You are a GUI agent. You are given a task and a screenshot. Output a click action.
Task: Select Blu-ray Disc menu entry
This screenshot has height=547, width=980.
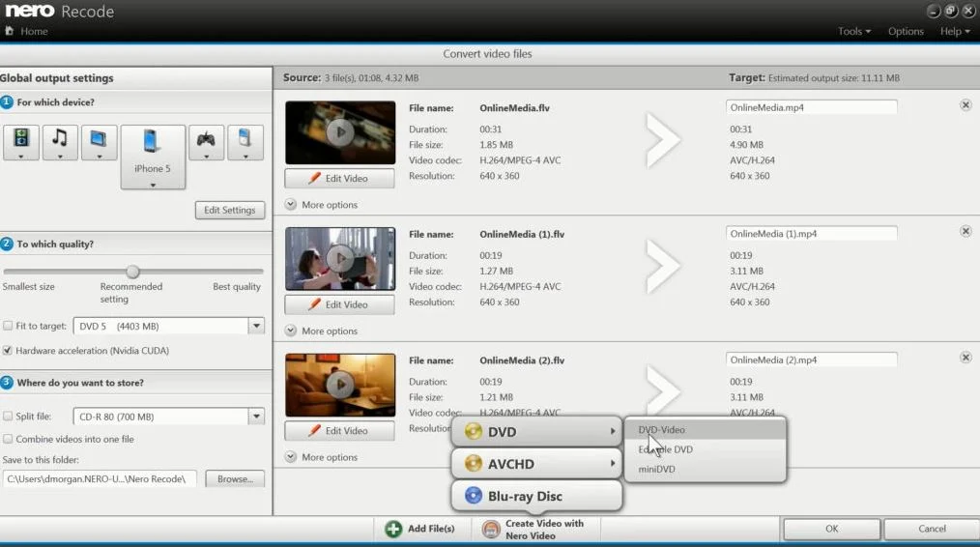pyautogui.click(x=536, y=496)
